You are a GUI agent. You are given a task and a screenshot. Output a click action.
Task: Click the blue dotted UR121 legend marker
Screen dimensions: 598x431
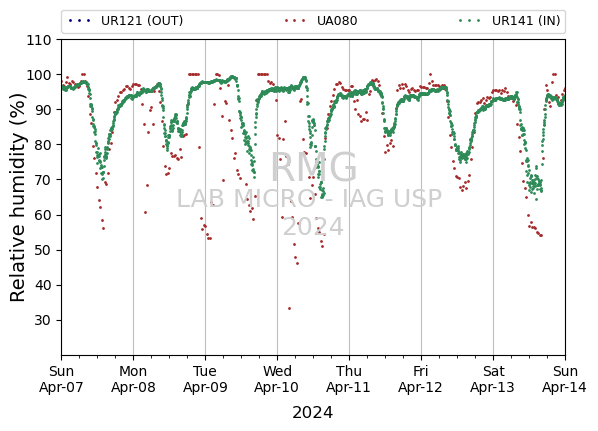(80, 21)
